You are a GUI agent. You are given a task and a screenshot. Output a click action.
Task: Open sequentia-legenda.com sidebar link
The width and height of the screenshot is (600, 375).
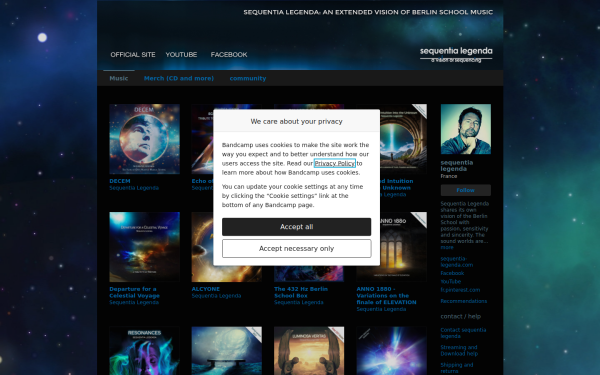457,262
